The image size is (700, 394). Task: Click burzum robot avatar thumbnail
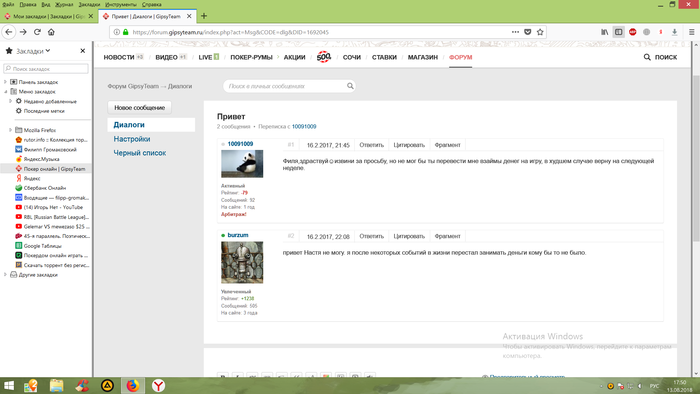pos(242,262)
